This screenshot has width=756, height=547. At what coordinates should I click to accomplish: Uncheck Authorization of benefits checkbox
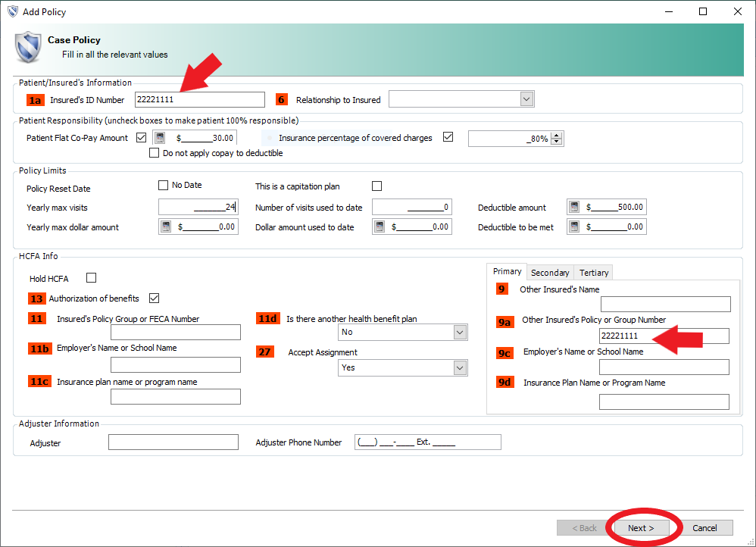point(155,298)
